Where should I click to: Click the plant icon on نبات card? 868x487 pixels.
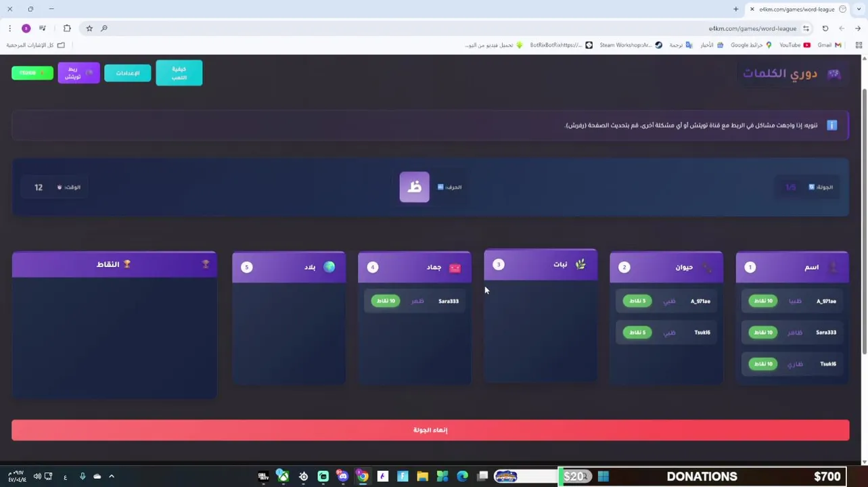[580, 264]
